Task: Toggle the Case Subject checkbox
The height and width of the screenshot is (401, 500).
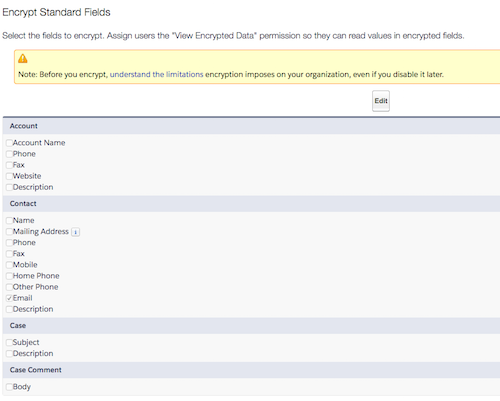Action: [9, 343]
